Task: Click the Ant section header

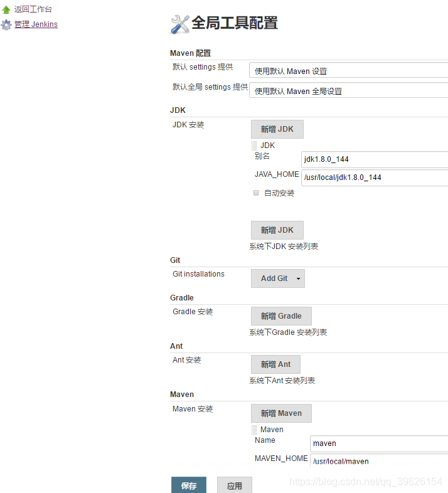Action: [176, 346]
